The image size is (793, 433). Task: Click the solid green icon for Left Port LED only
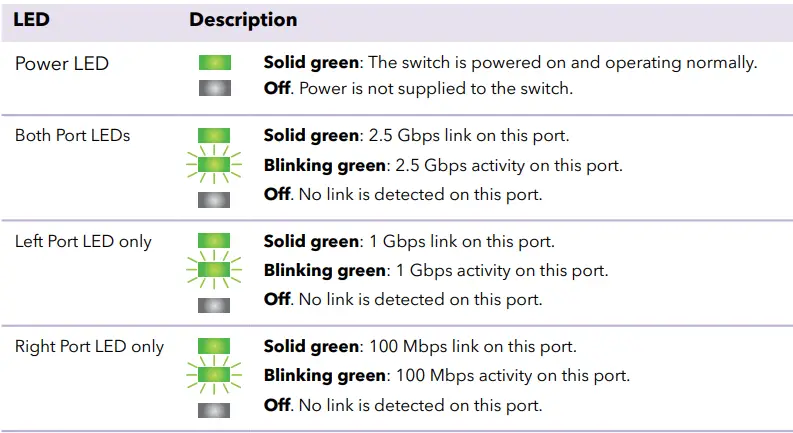coord(215,242)
